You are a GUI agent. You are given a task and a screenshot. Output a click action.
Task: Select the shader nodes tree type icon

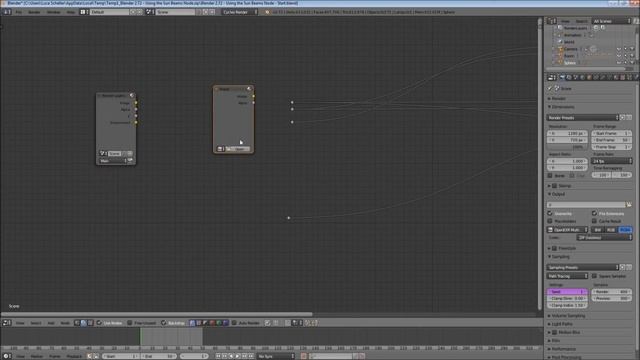(x=77, y=323)
